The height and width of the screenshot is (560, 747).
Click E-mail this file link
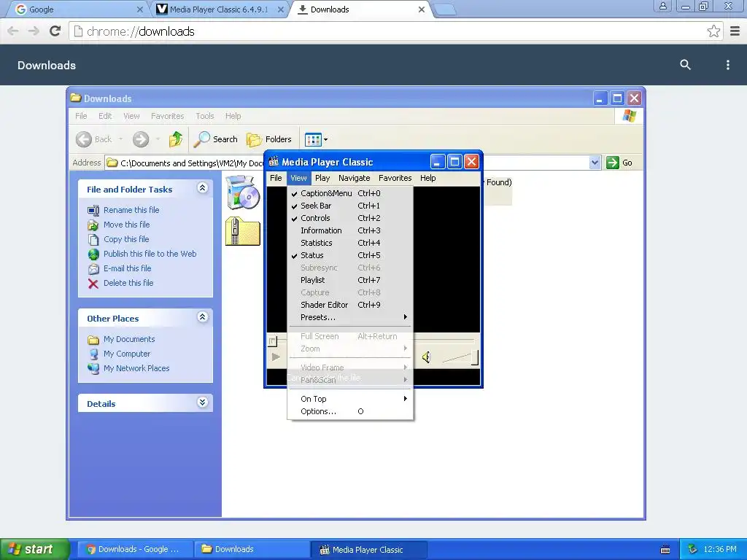click(x=127, y=268)
